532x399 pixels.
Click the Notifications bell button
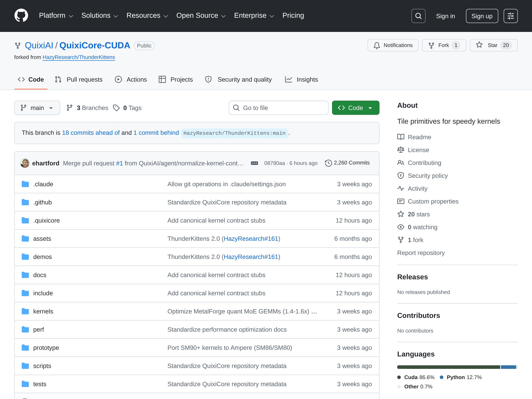click(393, 45)
